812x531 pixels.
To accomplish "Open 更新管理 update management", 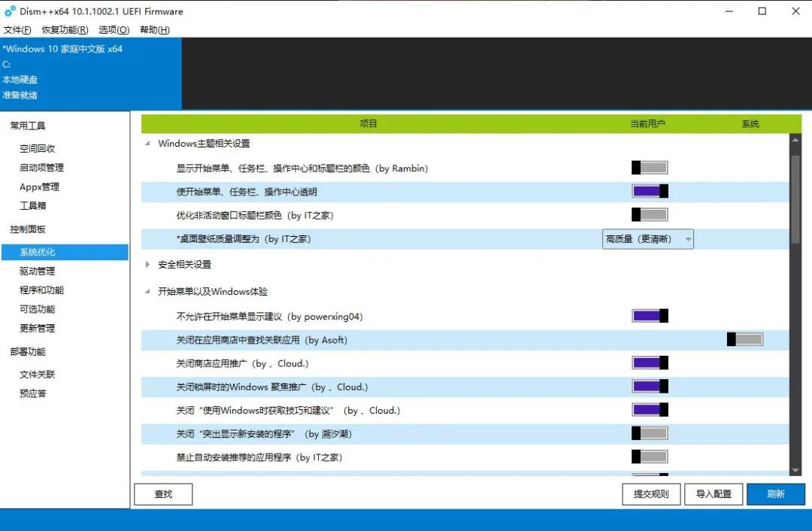I will tap(39, 328).
